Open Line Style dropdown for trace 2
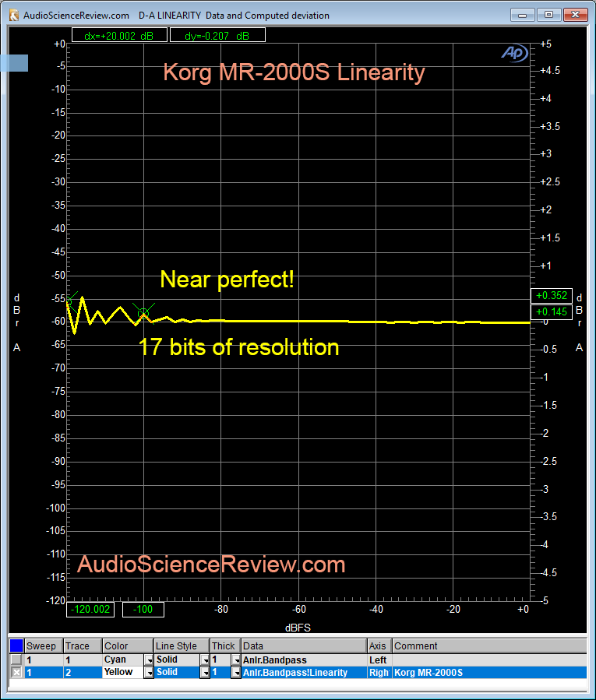The height and width of the screenshot is (700, 596). point(205,672)
